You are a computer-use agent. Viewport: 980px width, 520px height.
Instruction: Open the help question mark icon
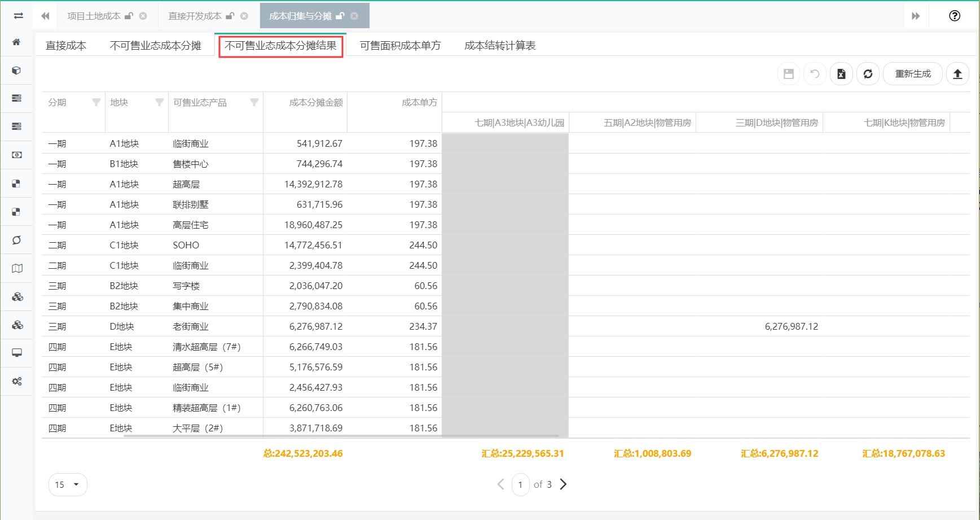(954, 16)
